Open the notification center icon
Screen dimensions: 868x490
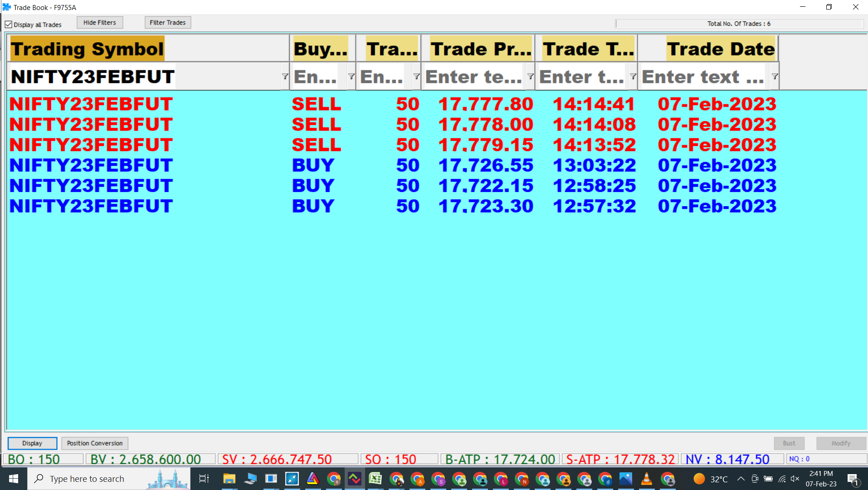click(x=853, y=479)
